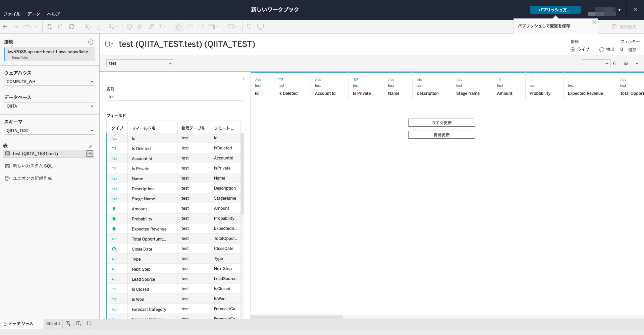
Task: Click the swap rows and columns icon
Action: tap(130, 27)
